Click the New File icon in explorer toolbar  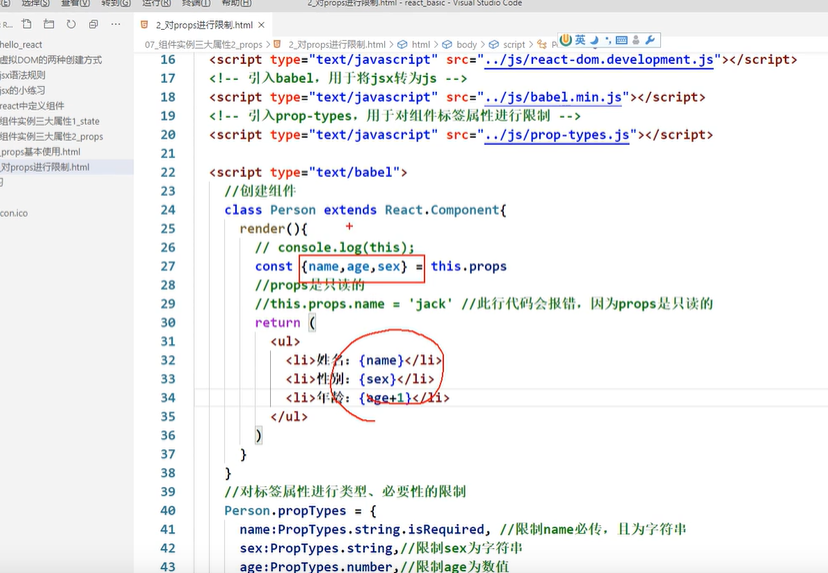(27, 24)
